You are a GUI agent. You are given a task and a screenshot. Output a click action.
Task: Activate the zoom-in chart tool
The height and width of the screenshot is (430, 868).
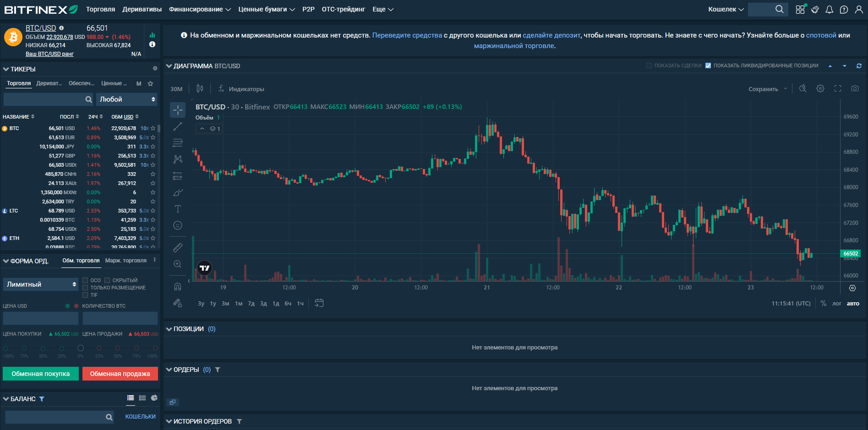point(178,264)
